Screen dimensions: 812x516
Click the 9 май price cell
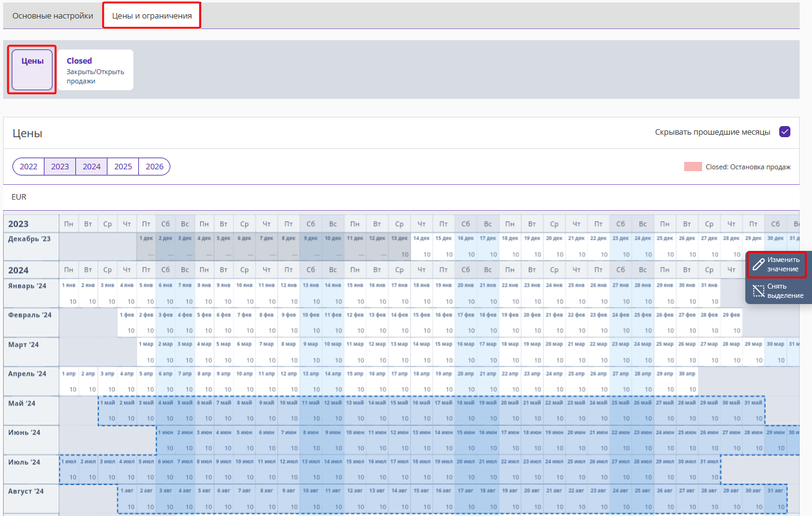point(266,410)
